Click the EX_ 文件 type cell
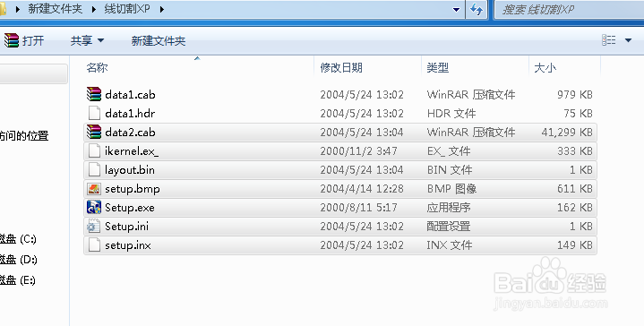The width and height of the screenshot is (644, 326). click(449, 151)
